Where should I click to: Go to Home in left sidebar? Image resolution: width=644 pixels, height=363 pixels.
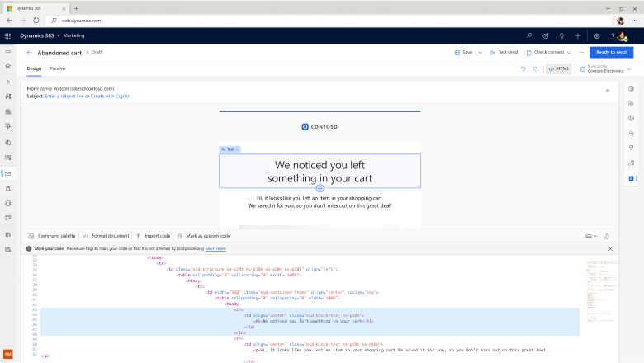pyautogui.click(x=7, y=66)
